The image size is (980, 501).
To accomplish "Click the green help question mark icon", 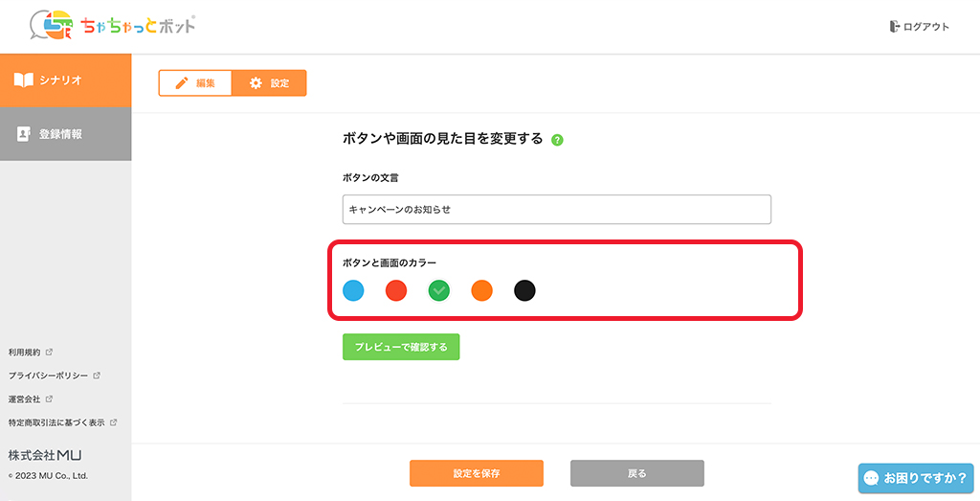I will 558,140.
